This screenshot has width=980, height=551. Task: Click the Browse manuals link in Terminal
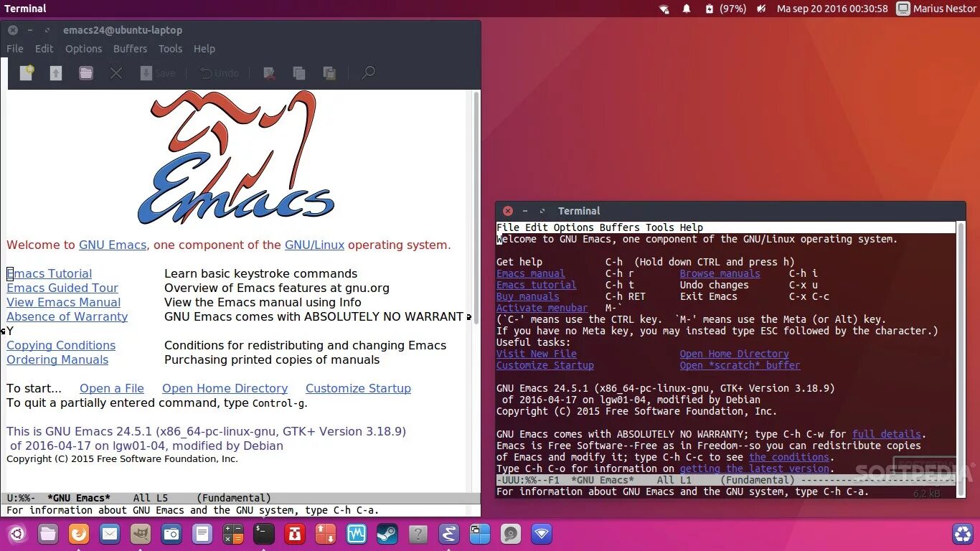tap(720, 273)
